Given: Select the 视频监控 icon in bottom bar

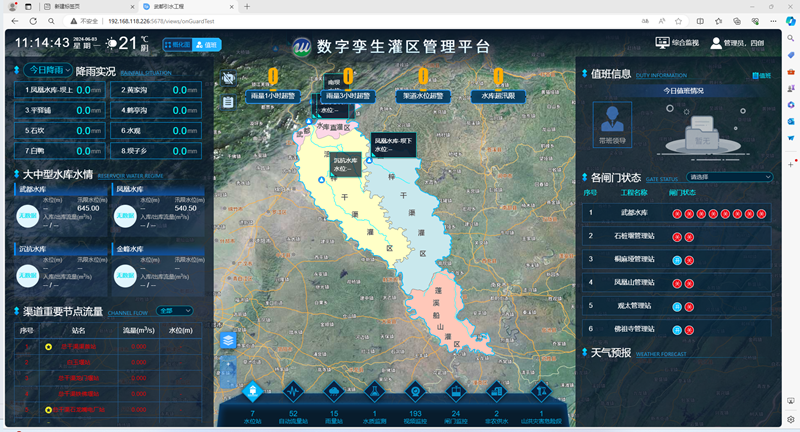Looking at the screenshot, I should (x=415, y=392).
